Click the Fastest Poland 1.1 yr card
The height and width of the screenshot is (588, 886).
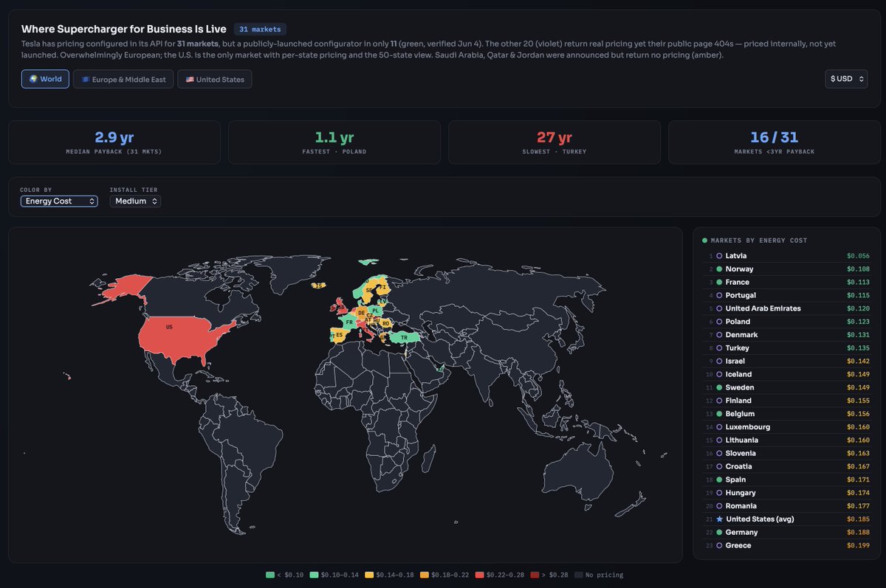point(334,142)
